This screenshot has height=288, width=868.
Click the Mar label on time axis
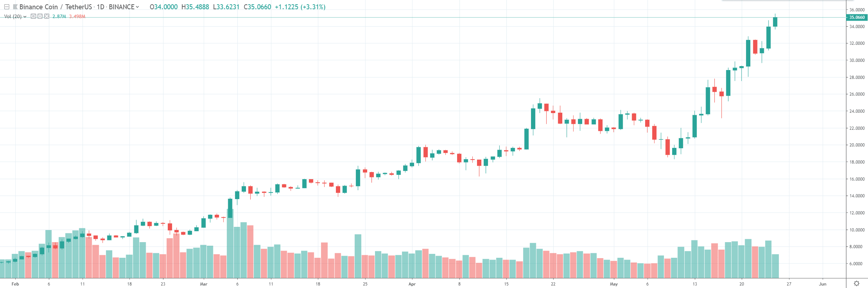pyautogui.click(x=204, y=284)
